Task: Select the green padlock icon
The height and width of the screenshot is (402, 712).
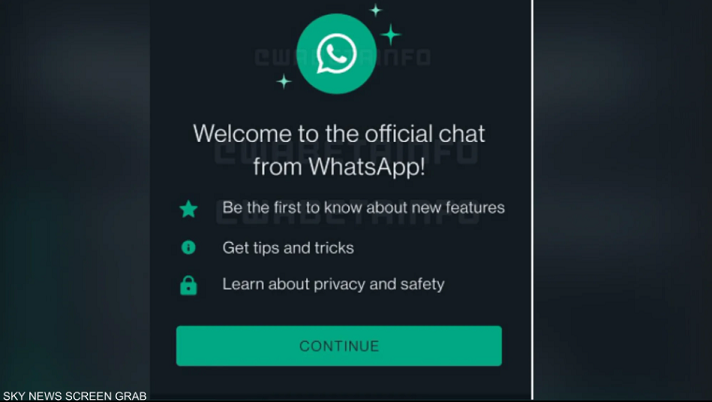Action: coord(188,286)
